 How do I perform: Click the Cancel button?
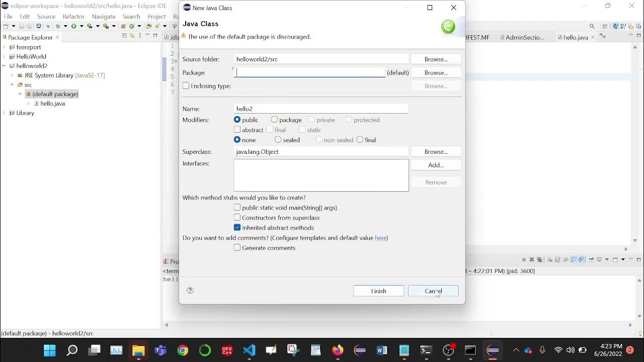433,291
